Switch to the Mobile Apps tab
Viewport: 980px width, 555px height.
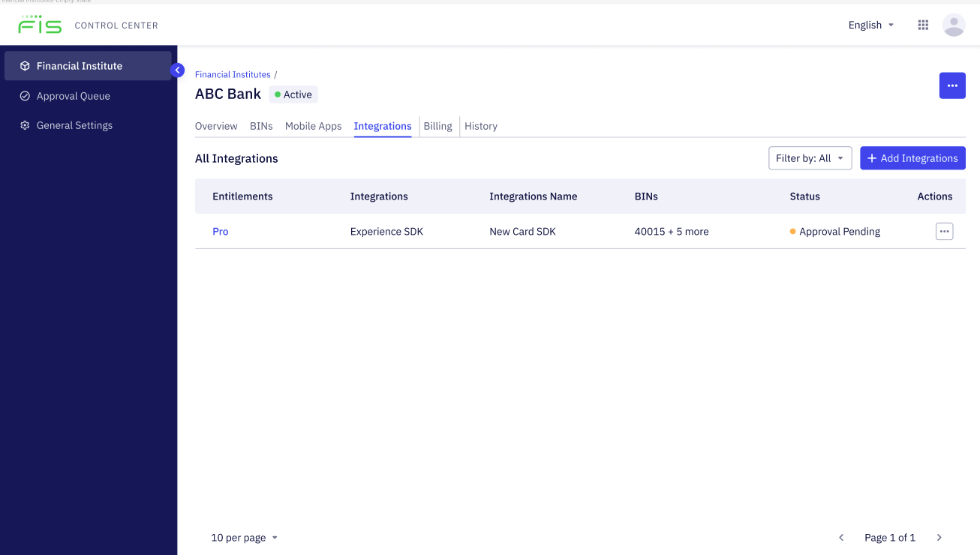coord(313,126)
